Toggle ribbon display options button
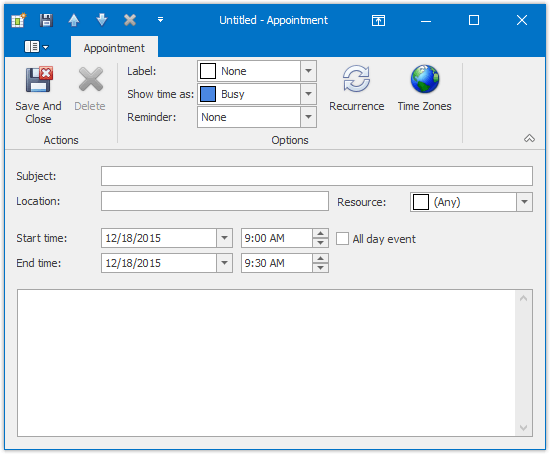The image size is (550, 454). tap(378, 20)
